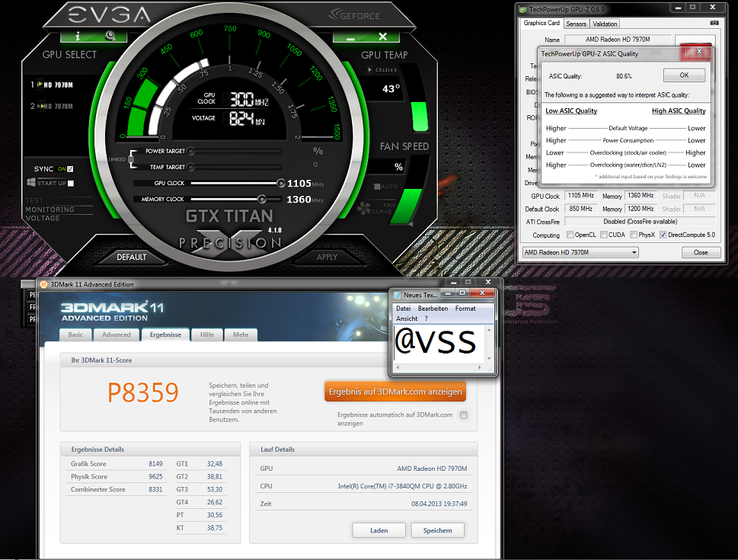Screen dimensions: 738x560
Task: Check the OpenCL computing checkbox
Action: pos(570,235)
